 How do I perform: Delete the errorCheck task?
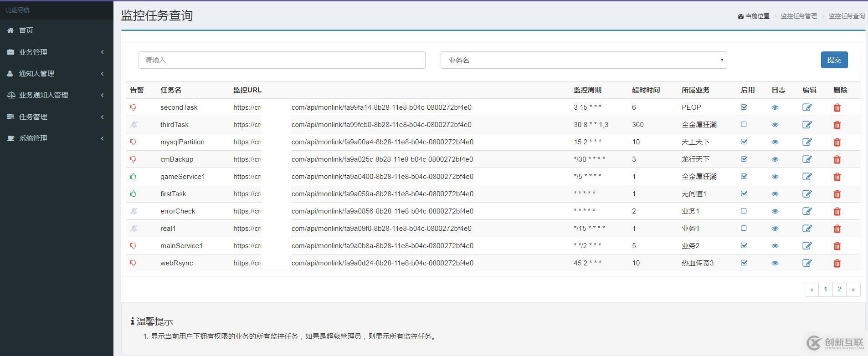837,211
